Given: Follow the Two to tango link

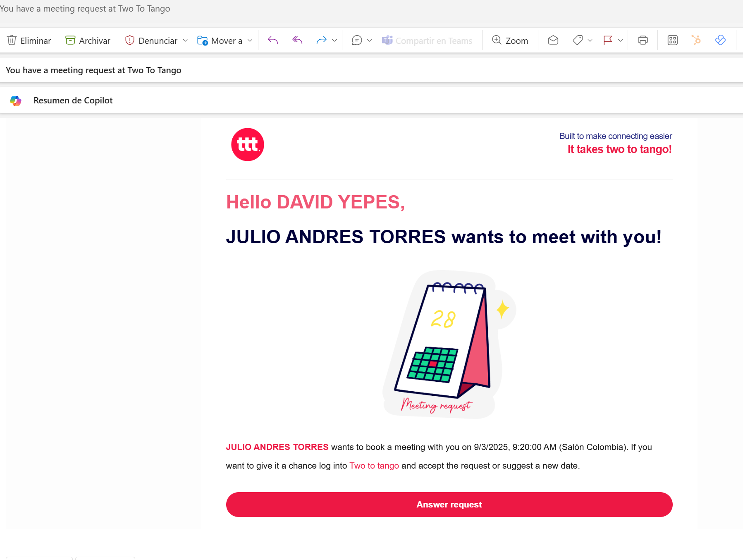Looking at the screenshot, I should (374, 466).
